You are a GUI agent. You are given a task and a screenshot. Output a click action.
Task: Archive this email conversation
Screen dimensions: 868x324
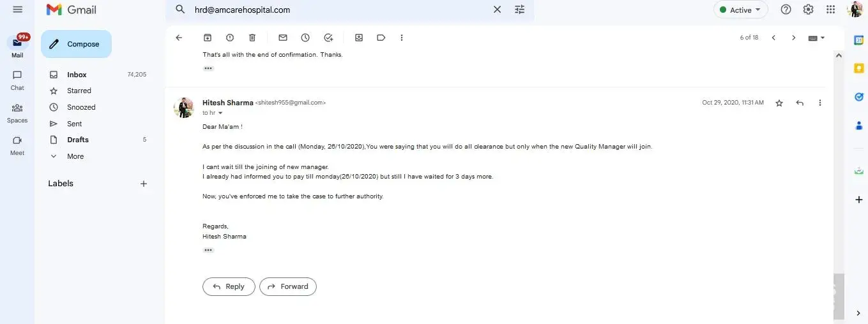208,38
